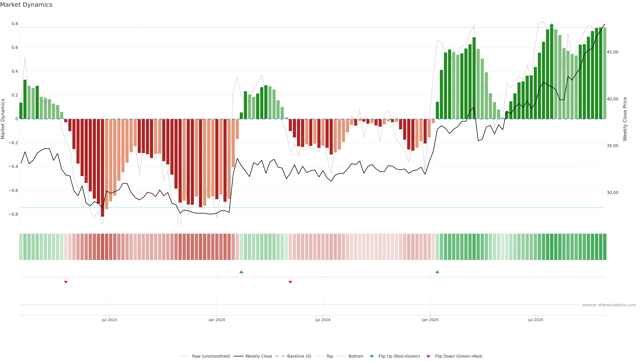Image resolution: width=644 pixels, height=362 pixels.
Task: Click the last dark green heatmap cell
Action: pyautogui.click(x=604, y=247)
